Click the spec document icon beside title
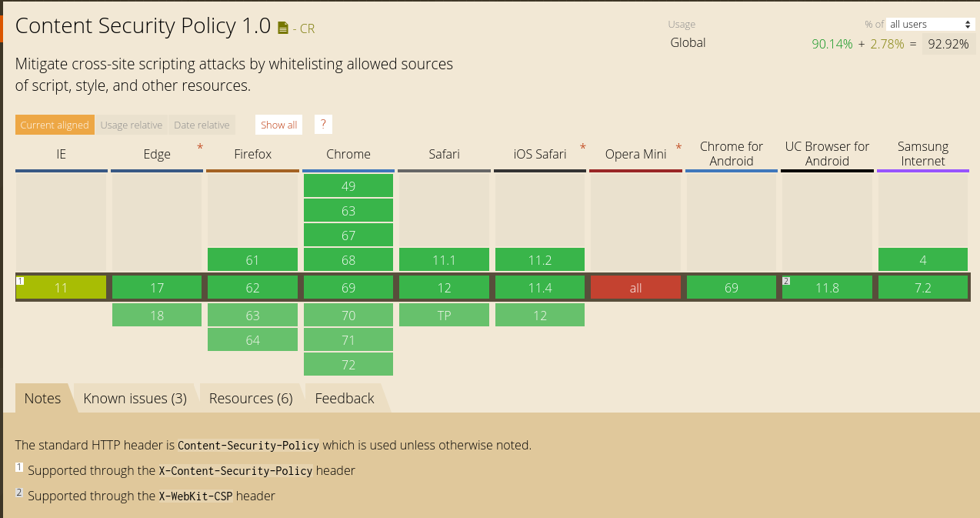This screenshot has height=518, width=980. click(283, 28)
